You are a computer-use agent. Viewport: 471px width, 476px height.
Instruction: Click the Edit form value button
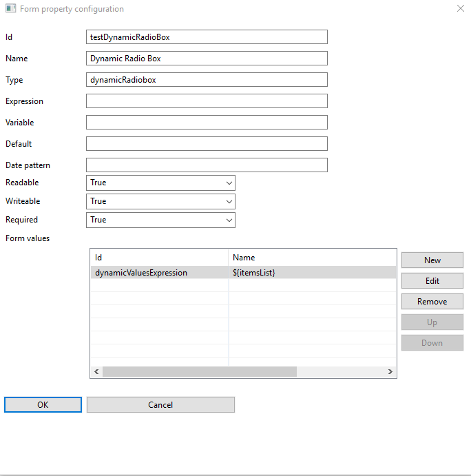[432, 281]
